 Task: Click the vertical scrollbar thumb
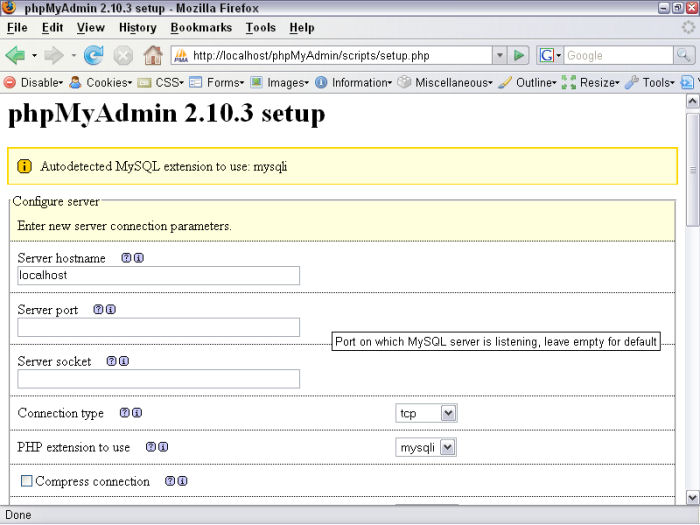click(x=692, y=170)
